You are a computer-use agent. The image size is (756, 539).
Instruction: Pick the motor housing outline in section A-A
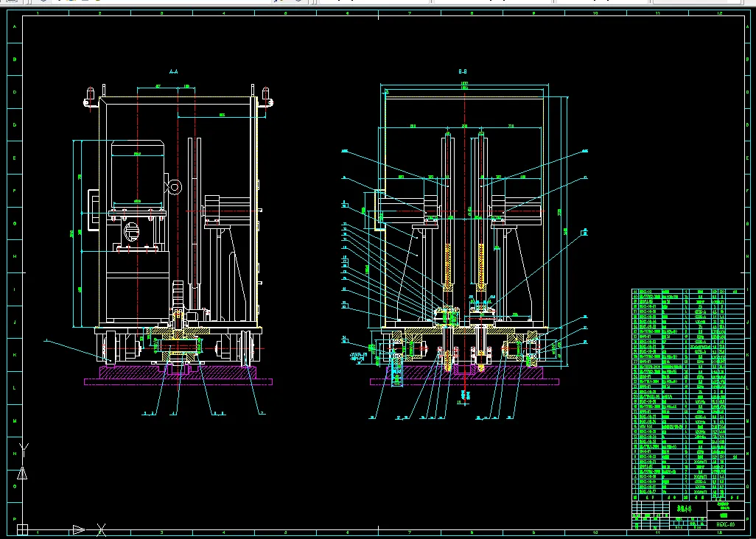(137, 175)
